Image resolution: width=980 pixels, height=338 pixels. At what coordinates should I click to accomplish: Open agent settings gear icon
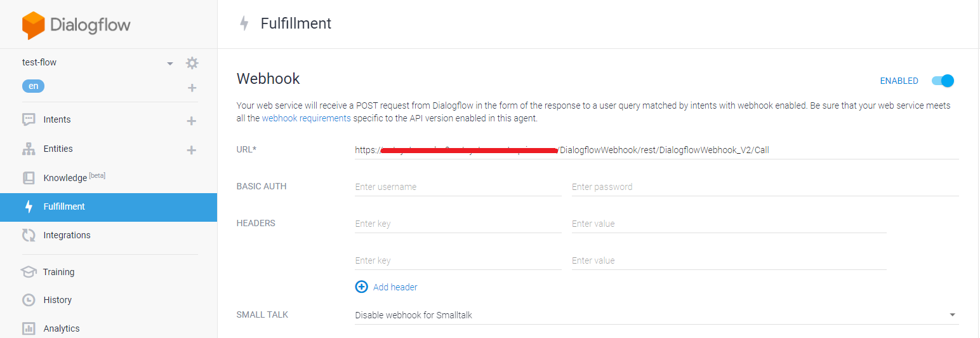tap(192, 63)
